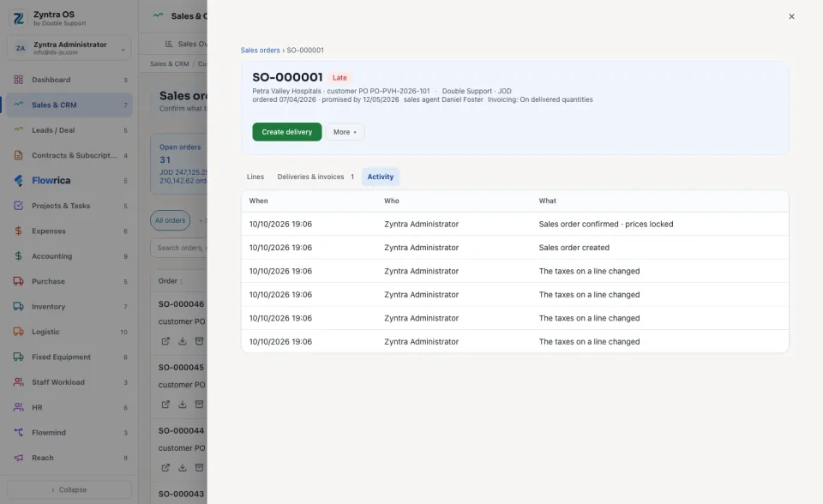Select the 'Sales order created' activity row
The image size is (823, 504).
tap(515, 247)
